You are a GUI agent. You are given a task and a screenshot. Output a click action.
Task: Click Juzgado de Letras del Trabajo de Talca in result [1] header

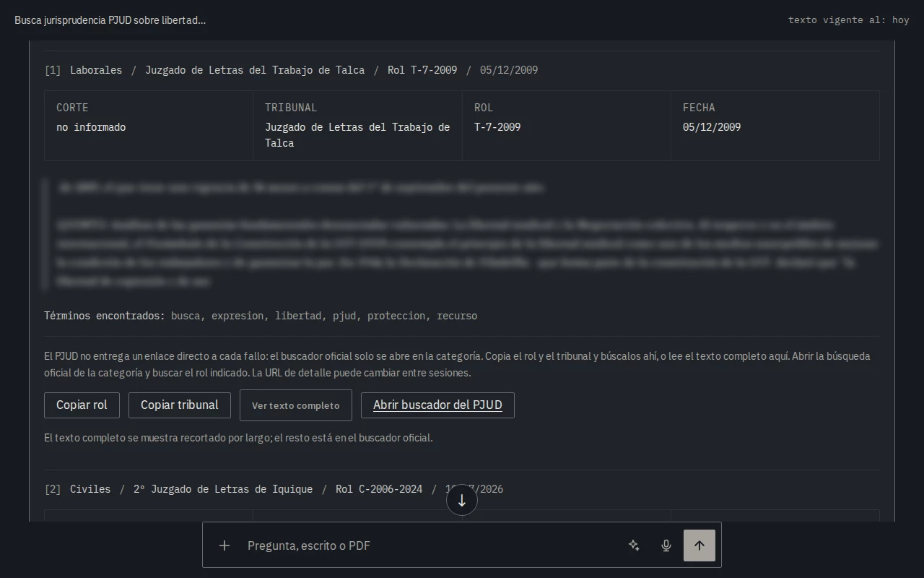point(255,70)
